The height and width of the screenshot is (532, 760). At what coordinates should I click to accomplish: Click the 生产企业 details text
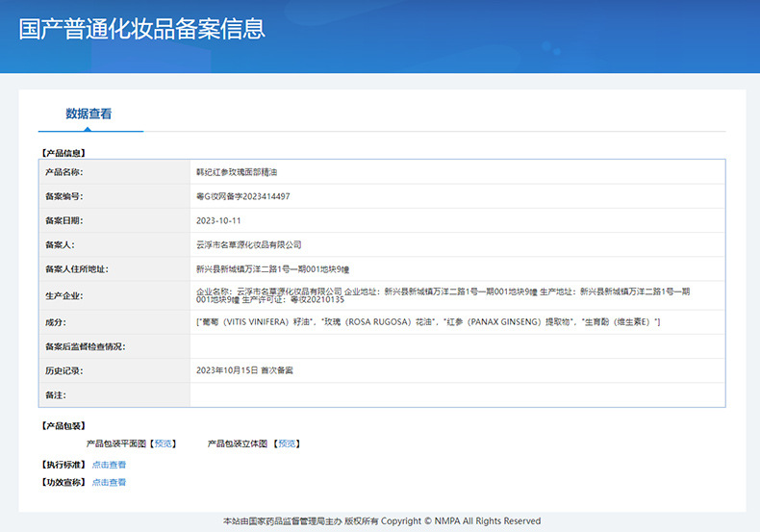[x=443, y=295]
